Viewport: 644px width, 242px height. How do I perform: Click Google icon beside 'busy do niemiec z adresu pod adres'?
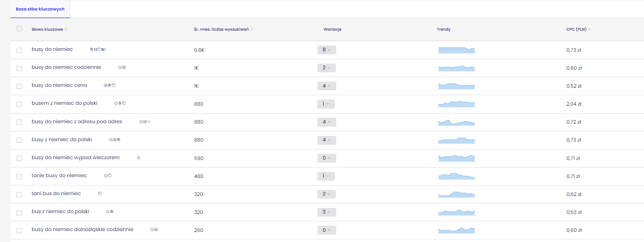(141, 121)
